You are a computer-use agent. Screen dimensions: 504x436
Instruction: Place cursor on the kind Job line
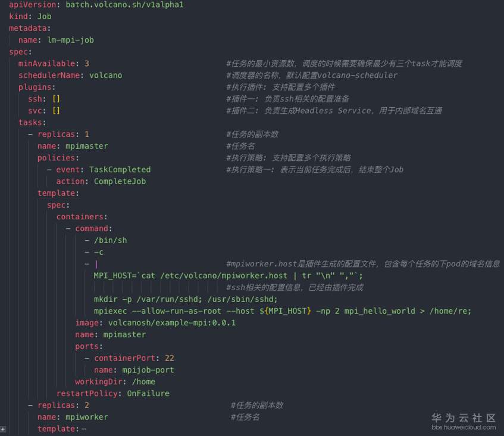tap(30, 17)
